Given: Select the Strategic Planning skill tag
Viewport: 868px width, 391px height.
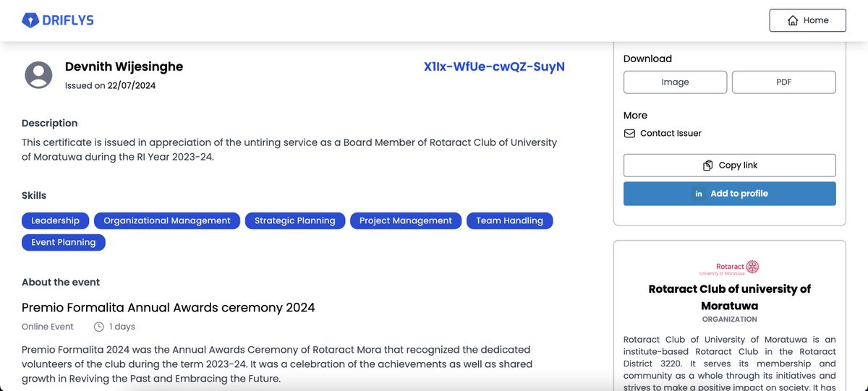Looking at the screenshot, I should [x=295, y=220].
